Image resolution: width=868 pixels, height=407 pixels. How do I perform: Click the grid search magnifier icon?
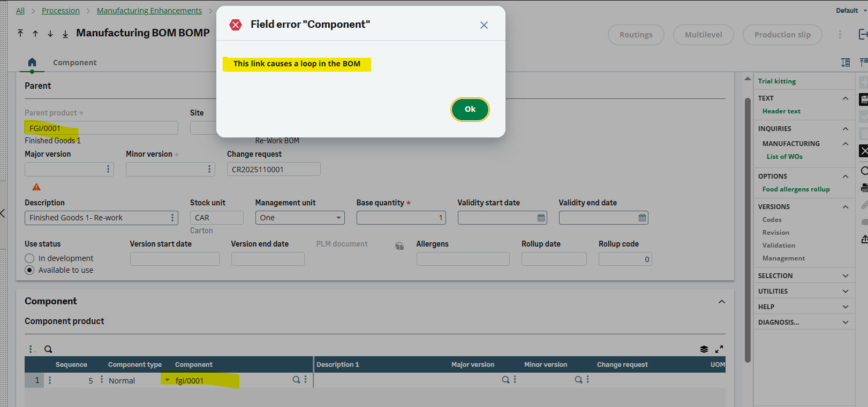(48, 349)
